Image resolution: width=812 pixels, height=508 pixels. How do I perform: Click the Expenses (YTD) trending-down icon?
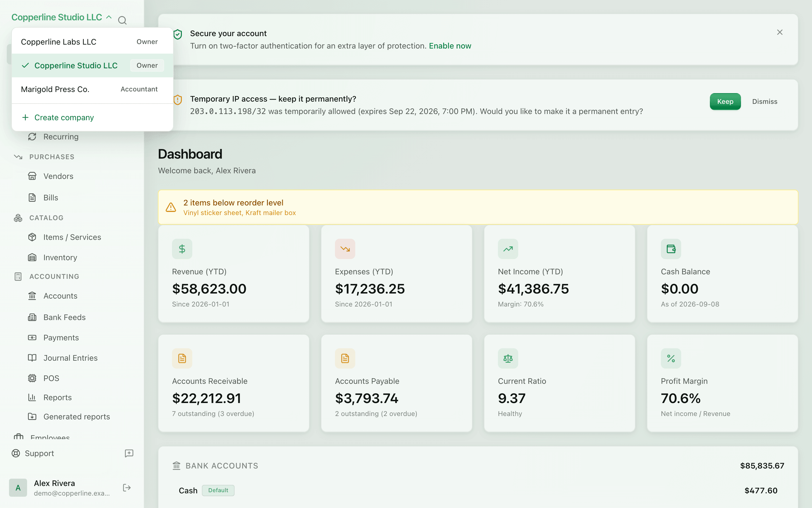[345, 249]
